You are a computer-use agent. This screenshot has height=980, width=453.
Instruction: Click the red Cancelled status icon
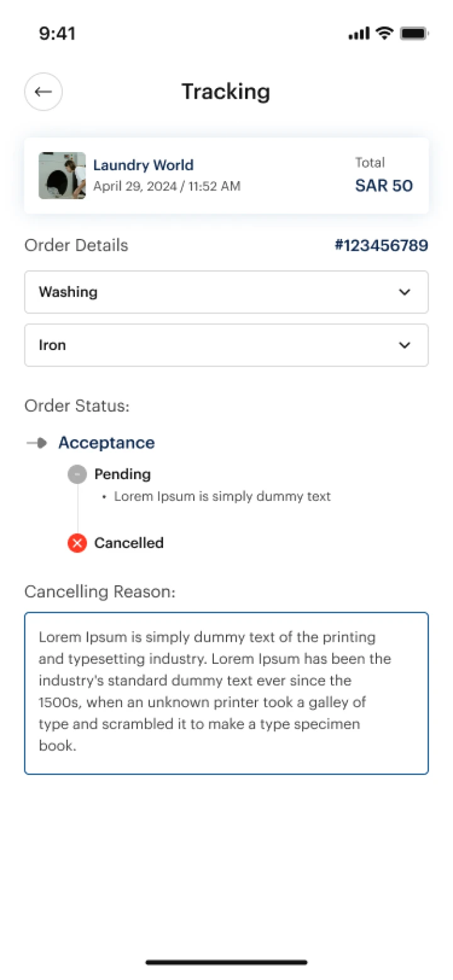(77, 542)
